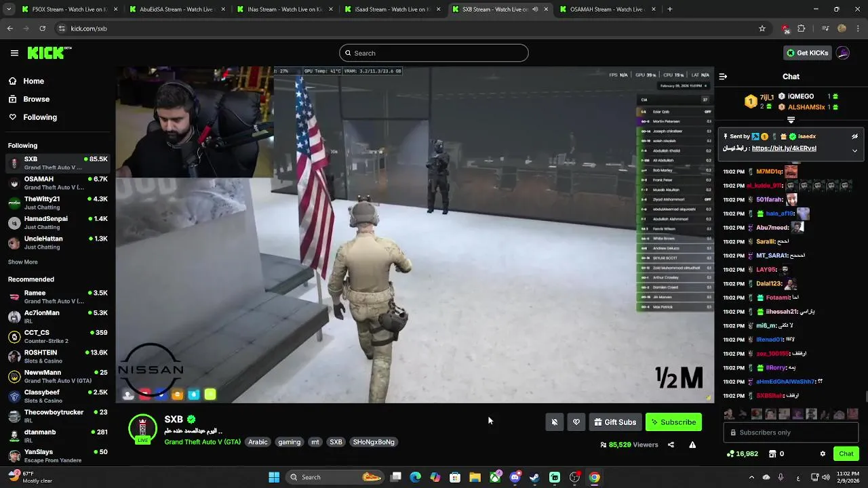Open the Kick hamburger sidebar menu
The image size is (868, 488).
(14, 53)
